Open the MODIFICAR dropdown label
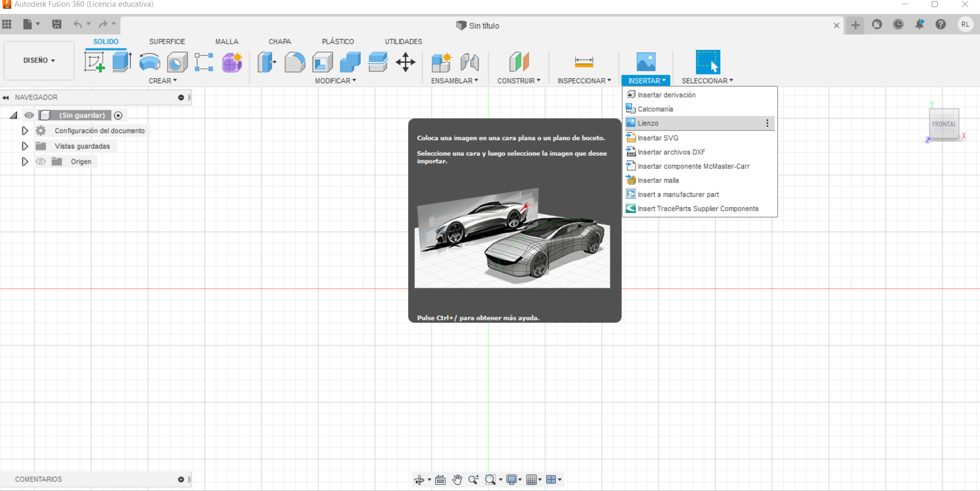980x491 pixels. coord(335,81)
